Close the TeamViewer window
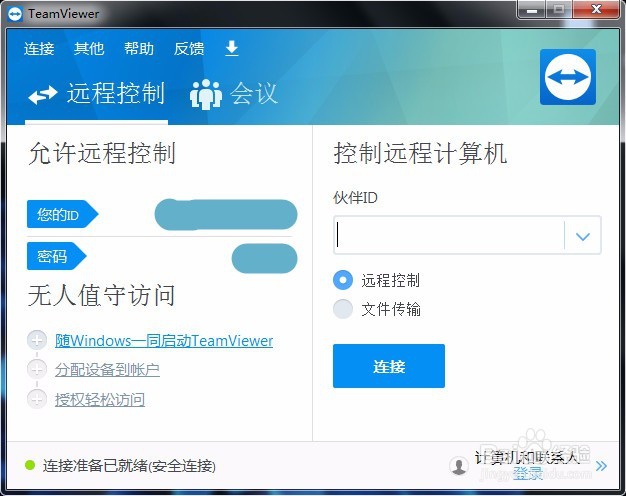 click(596, 10)
